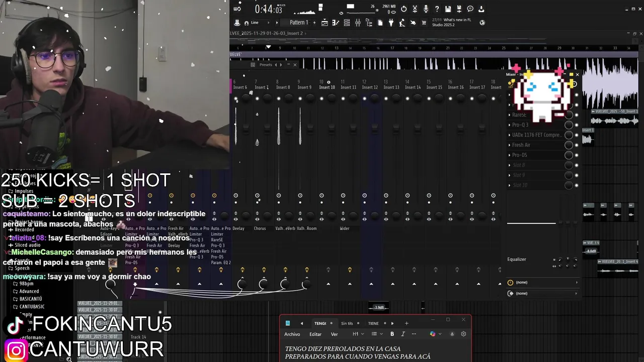Screen dimensions: 644x362
Task: Adjust Insert 6 pan knob
Action: click(x=246, y=99)
